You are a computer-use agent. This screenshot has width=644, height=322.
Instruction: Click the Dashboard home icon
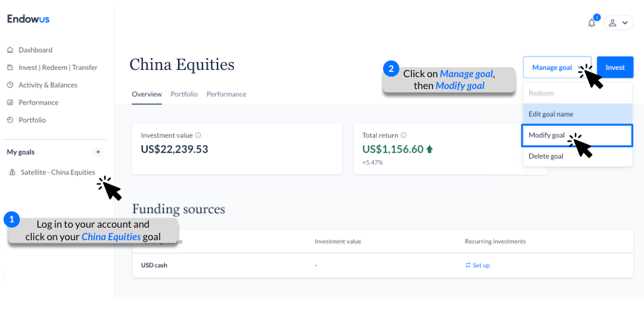click(11, 50)
